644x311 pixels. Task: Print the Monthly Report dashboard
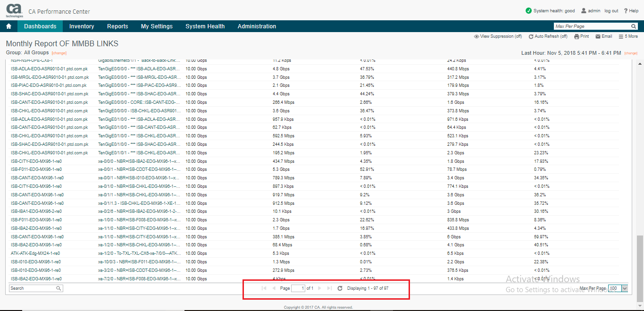pyautogui.click(x=581, y=36)
